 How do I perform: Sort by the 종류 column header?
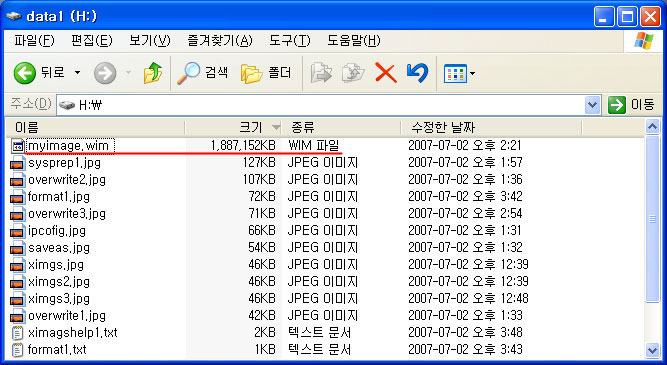tap(341, 127)
